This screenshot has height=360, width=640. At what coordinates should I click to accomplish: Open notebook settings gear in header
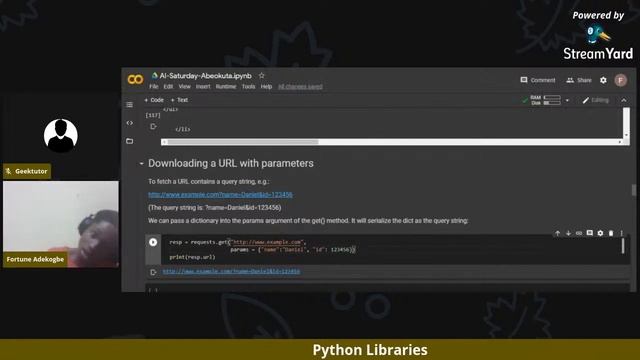point(603,80)
